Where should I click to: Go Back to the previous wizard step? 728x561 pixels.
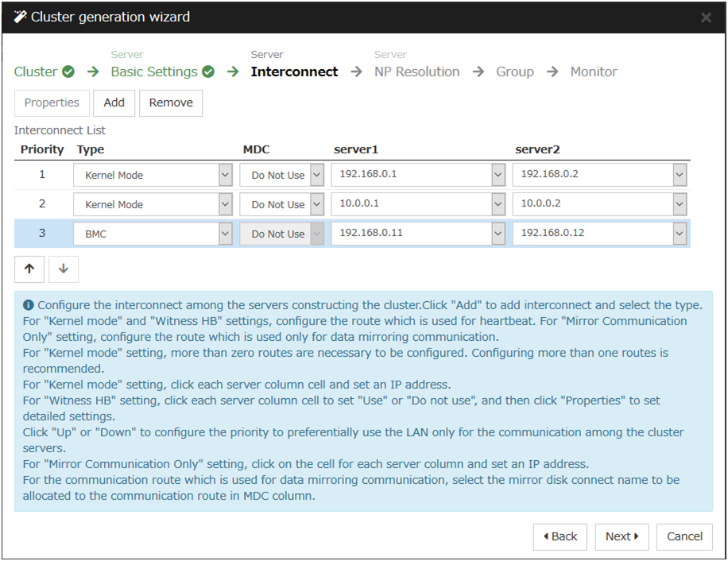(x=560, y=536)
